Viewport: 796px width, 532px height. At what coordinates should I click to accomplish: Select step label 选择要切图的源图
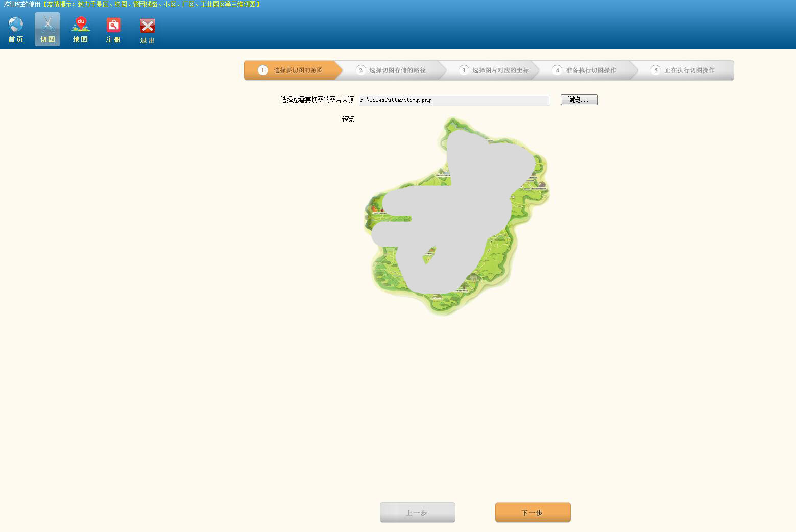coord(298,70)
